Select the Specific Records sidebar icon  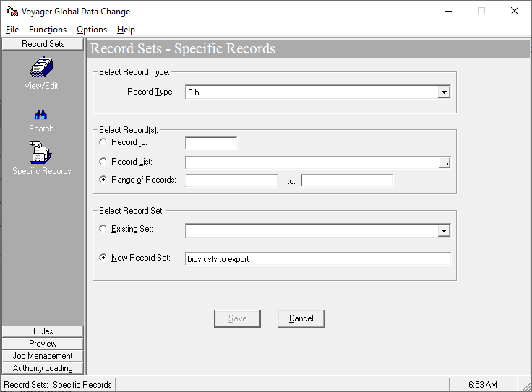point(41,153)
